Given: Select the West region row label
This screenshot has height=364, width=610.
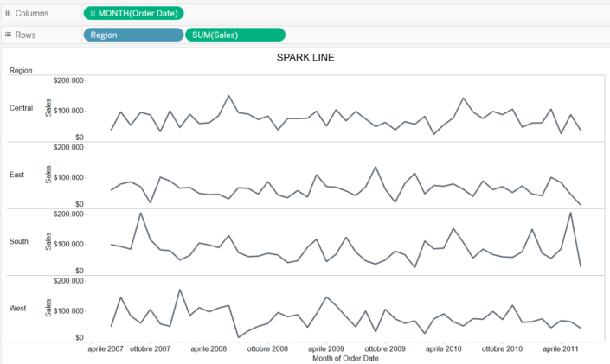Looking at the screenshot, I should pyautogui.click(x=18, y=308).
